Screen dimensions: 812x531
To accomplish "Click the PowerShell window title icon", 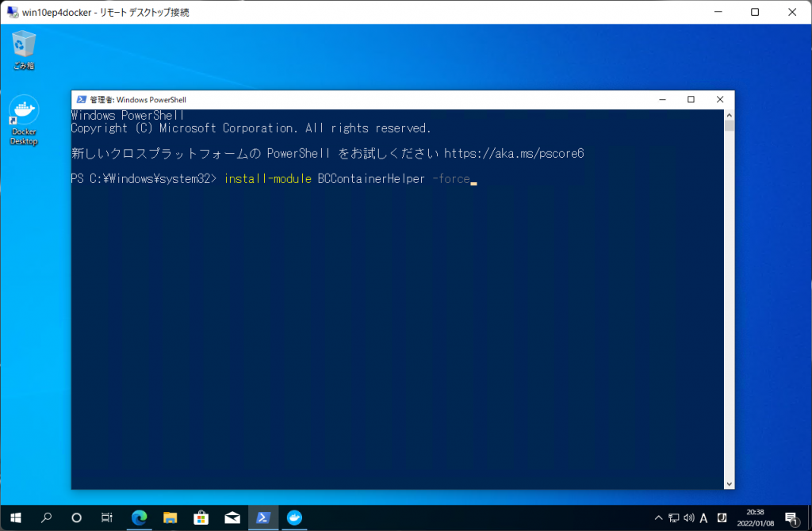I will [x=82, y=99].
